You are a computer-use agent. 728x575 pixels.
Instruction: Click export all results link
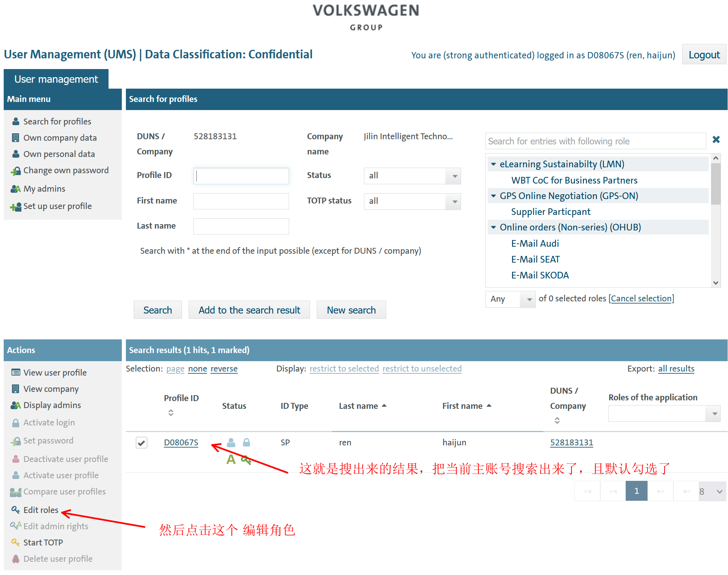point(676,369)
